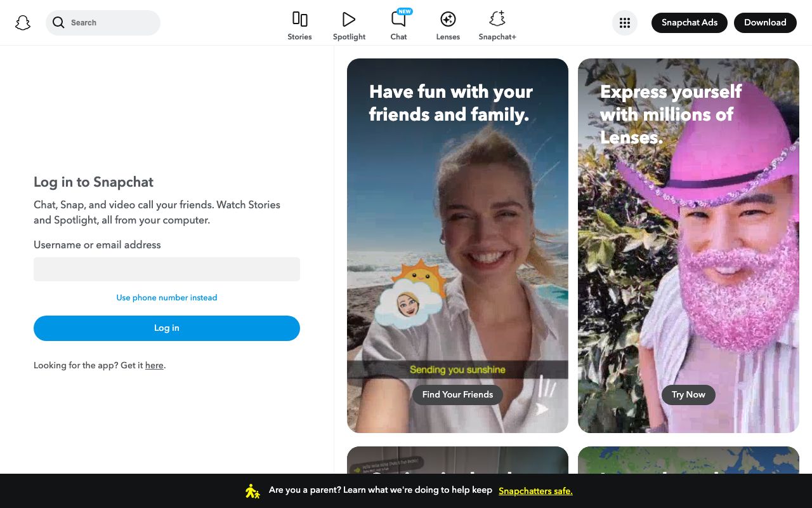This screenshot has width=812, height=508.
Task: Click the 'Log in to Snapchat' heading
Action: (94, 182)
